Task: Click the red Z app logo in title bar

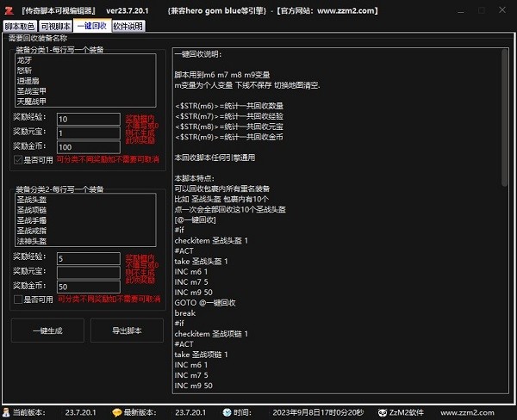Action: pos(8,9)
